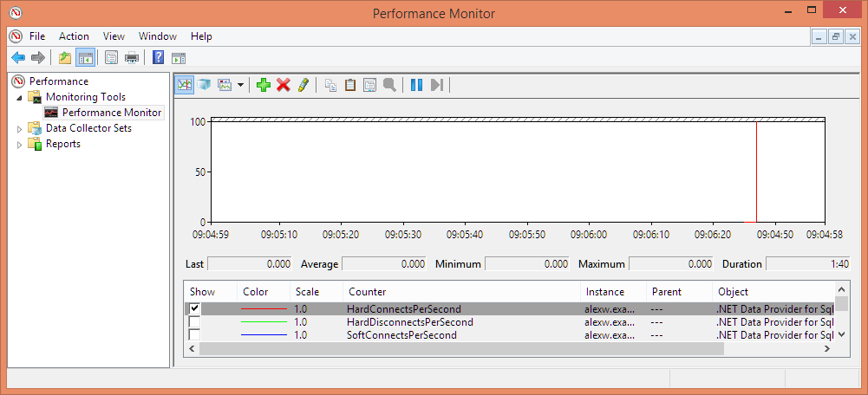Click the Up One Level folder icon
Viewport: 868px width, 395px height.
click(65, 57)
